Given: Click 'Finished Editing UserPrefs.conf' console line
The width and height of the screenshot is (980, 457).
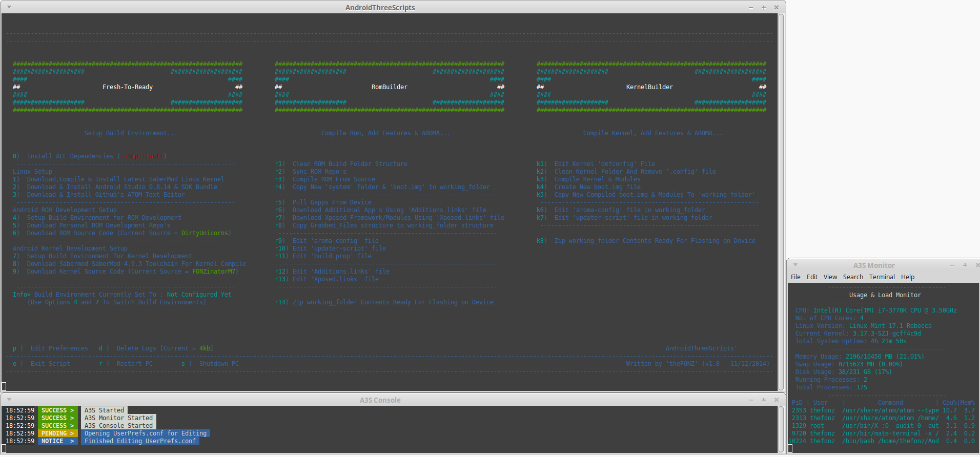Looking at the screenshot, I should [x=140, y=441].
